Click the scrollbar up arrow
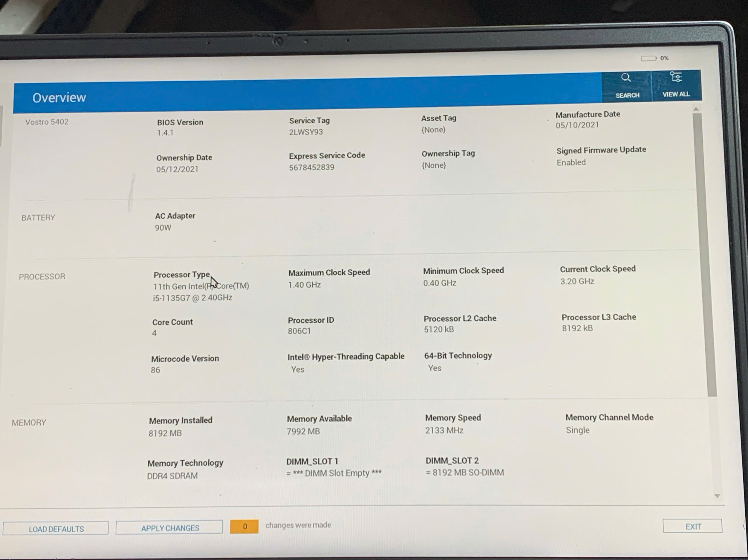The width and height of the screenshot is (748, 560). tap(696, 109)
